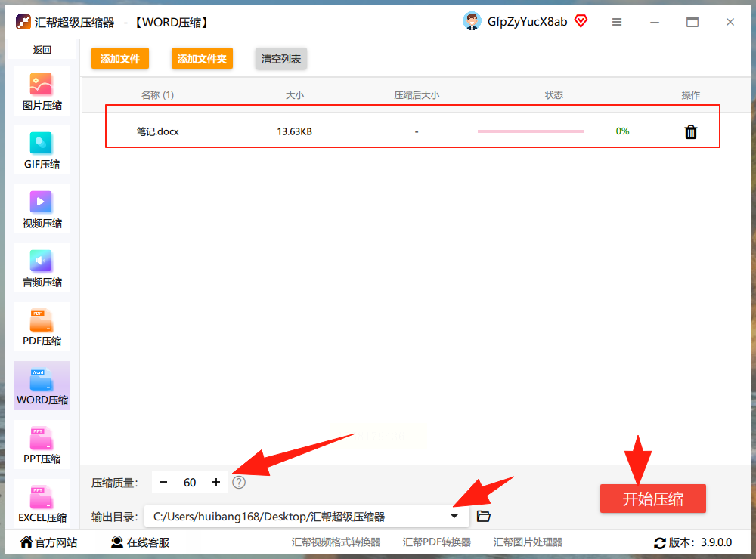
Task: Click the pink progress bar for 笔记.docx
Action: [x=531, y=131]
